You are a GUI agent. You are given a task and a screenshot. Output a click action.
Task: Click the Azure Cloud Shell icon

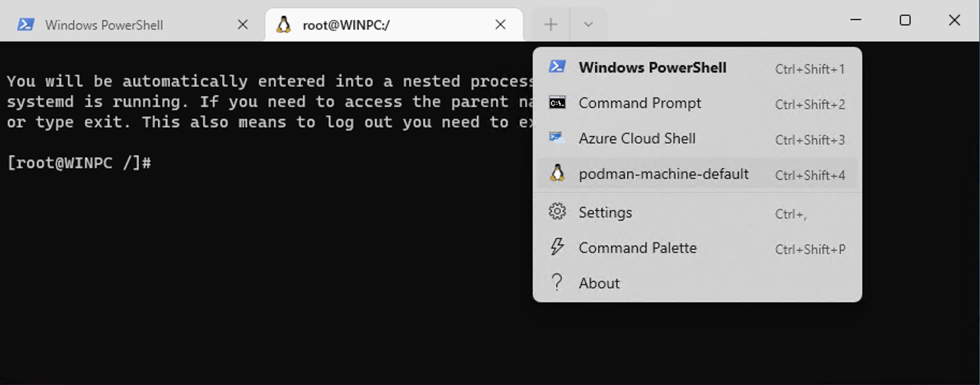click(557, 138)
